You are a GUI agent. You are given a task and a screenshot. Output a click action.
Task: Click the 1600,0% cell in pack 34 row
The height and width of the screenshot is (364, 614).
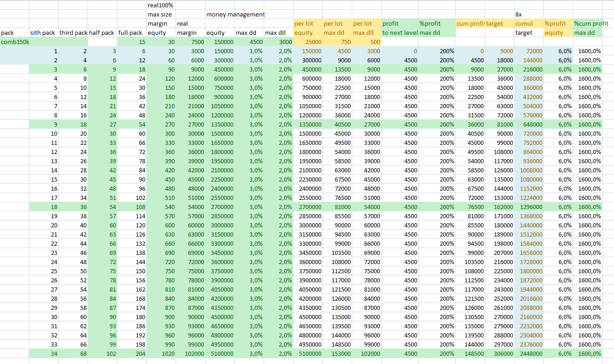point(587,353)
